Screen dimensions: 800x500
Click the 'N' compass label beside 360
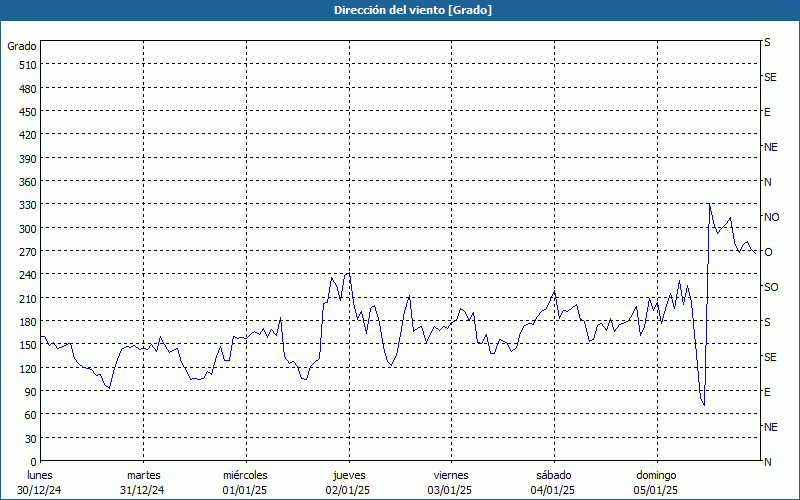[768, 182]
